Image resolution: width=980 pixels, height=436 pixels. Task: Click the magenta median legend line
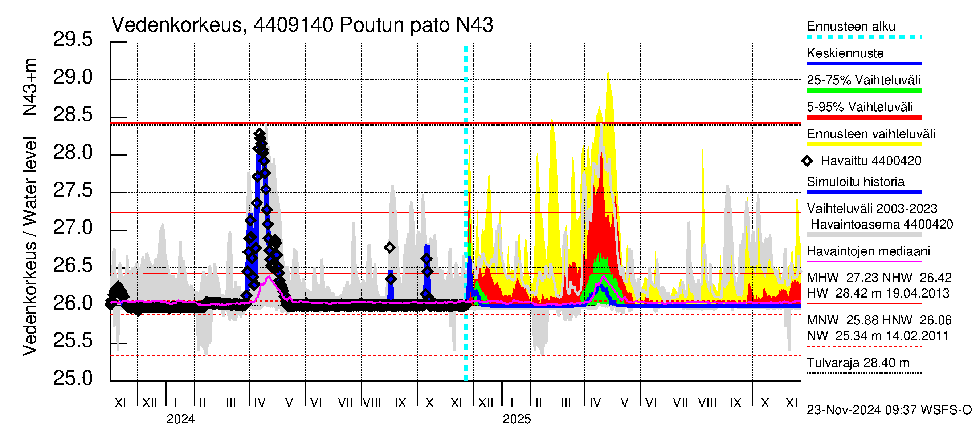click(864, 262)
